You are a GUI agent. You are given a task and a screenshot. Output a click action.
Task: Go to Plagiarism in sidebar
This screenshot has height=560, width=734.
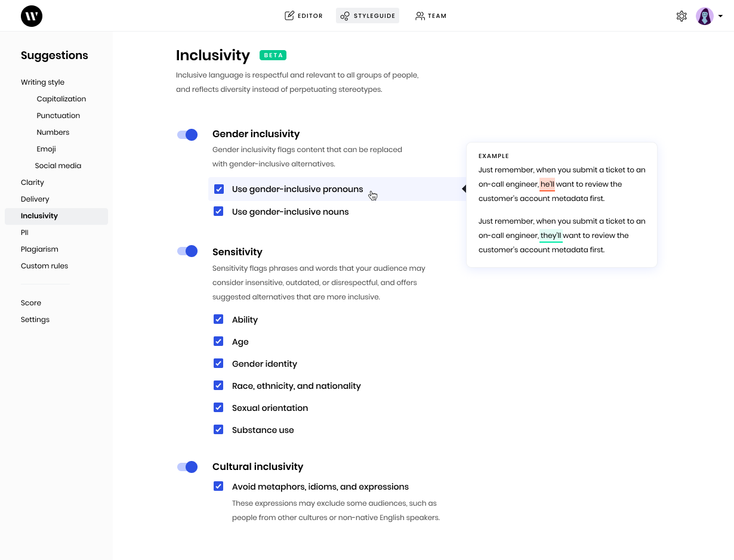pos(39,249)
